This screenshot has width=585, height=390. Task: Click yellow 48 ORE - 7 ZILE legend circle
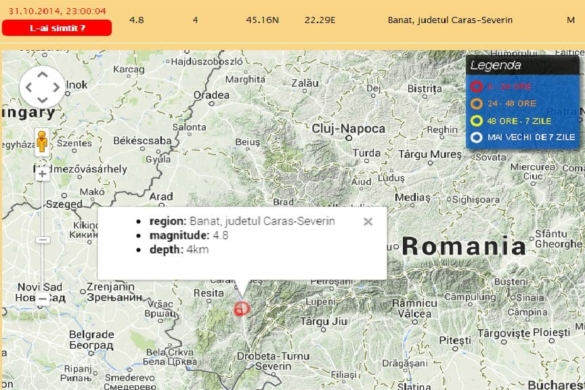tap(476, 121)
